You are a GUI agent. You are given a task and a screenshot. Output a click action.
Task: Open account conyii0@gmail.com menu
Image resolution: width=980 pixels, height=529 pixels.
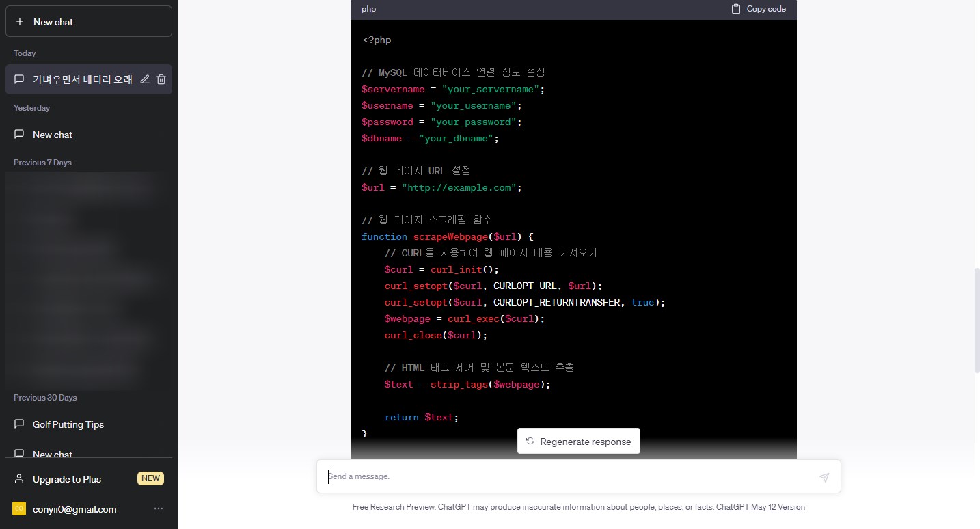89,509
